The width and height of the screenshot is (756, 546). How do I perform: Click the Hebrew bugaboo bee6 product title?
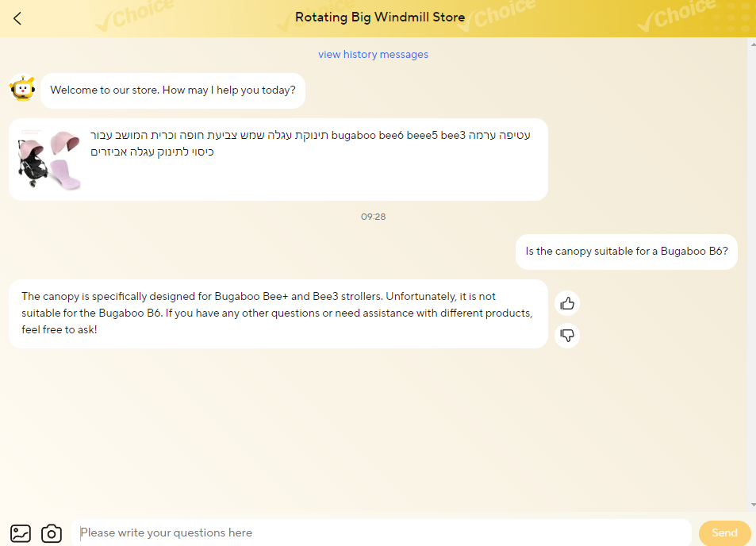(310, 143)
